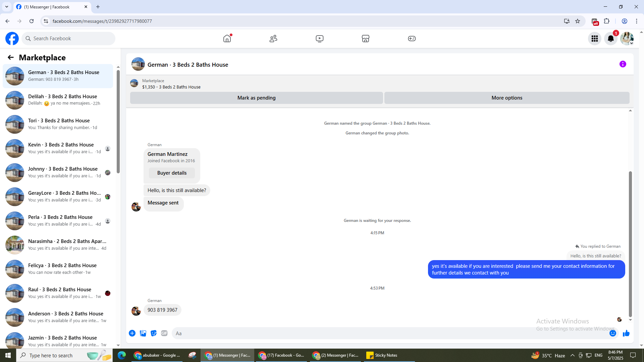Expand account profile menu arrow
Image resolution: width=644 pixels, height=362 pixels.
(631, 43)
